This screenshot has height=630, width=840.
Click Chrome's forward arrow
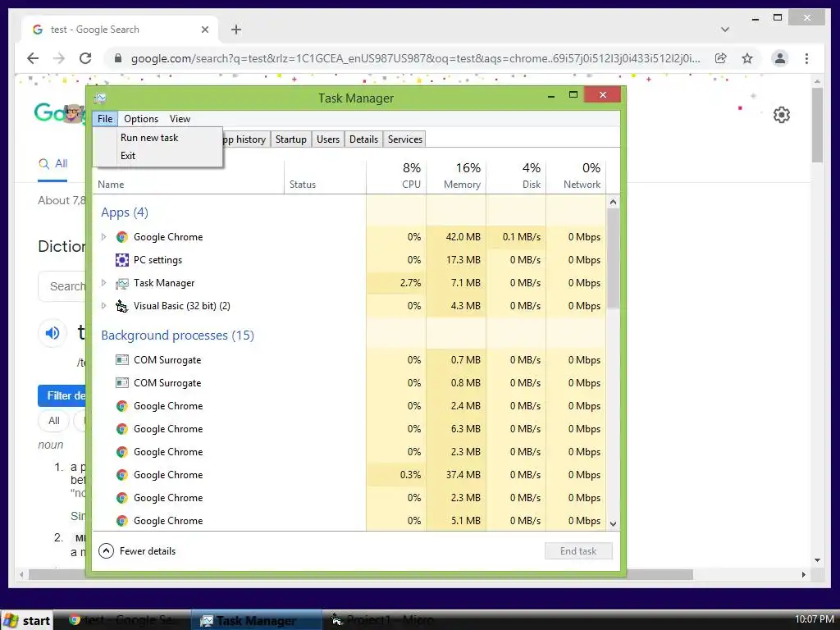[59, 58]
